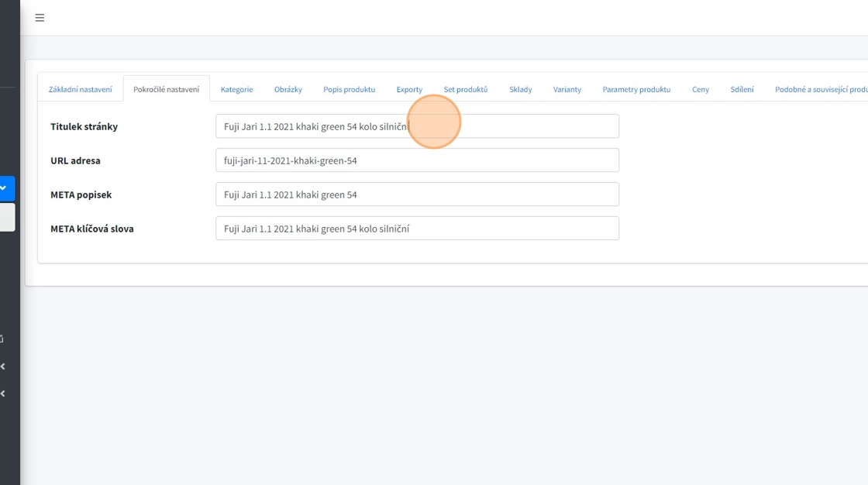868x485 pixels.
Task: Select the Pokročilé nastavení tab
Action: 166,89
